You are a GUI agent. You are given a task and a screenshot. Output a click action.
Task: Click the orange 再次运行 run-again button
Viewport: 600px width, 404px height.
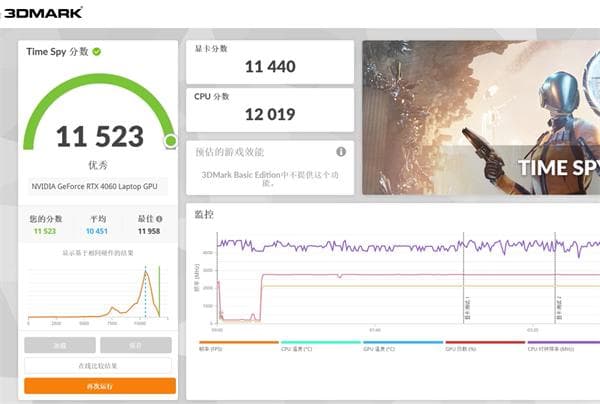tap(100, 386)
